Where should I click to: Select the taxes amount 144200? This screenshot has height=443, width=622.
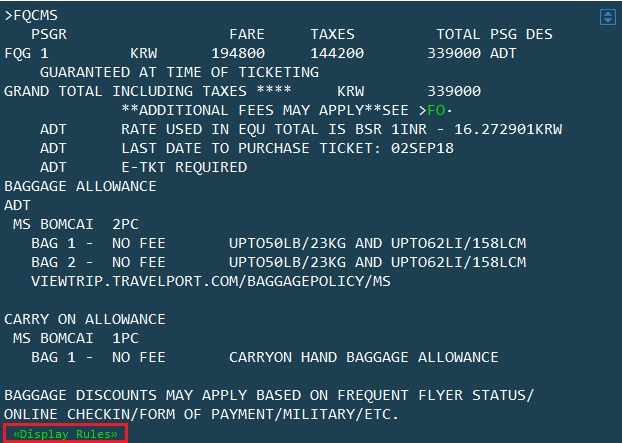tap(337, 53)
